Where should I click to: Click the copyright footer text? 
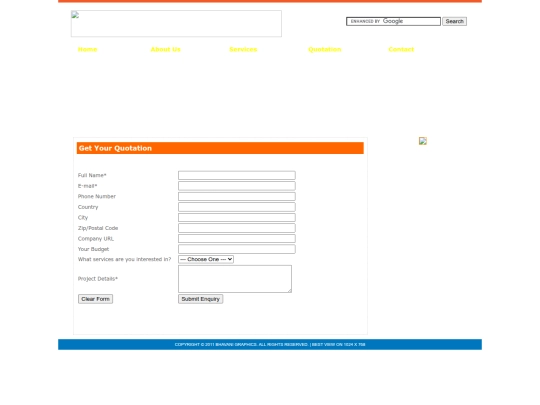pos(270,344)
